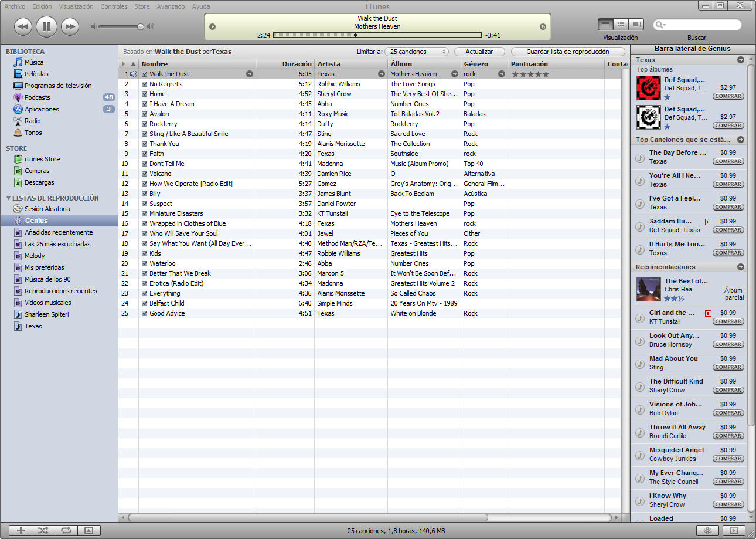The width and height of the screenshot is (756, 539).
Task: Open the Limitar a 25 canciones dropdown
Action: [417, 52]
